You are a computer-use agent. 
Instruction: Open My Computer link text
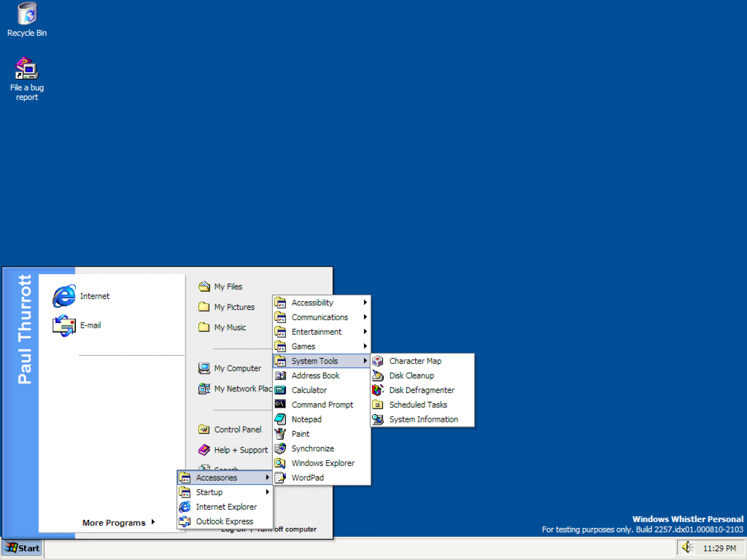pyautogui.click(x=238, y=369)
